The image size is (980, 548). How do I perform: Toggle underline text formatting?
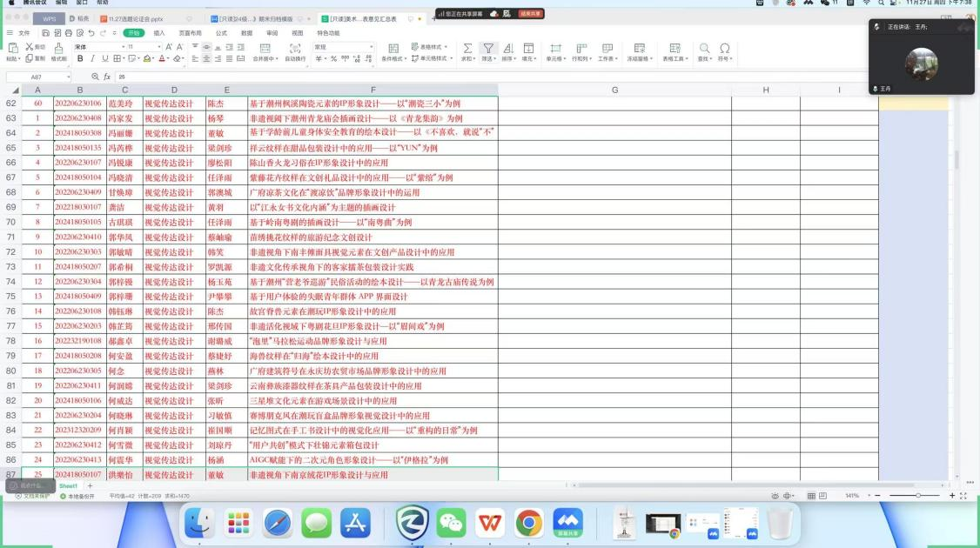[x=104, y=59]
